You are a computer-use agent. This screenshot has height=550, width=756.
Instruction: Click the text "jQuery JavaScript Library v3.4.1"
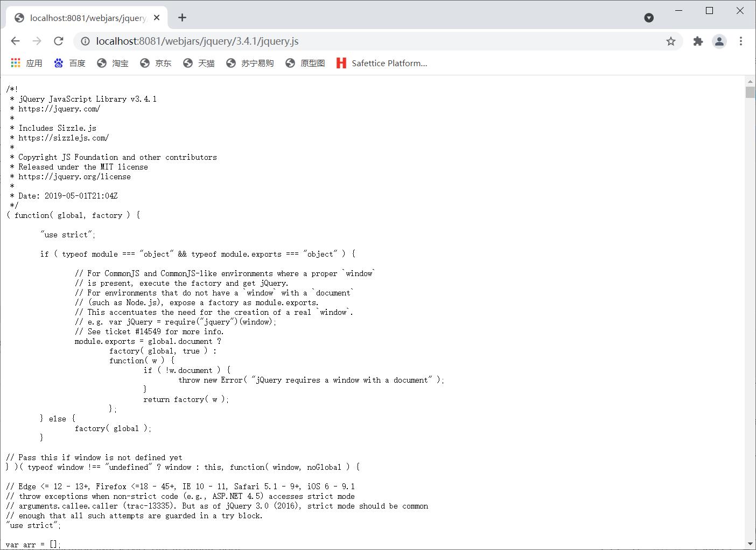click(88, 99)
